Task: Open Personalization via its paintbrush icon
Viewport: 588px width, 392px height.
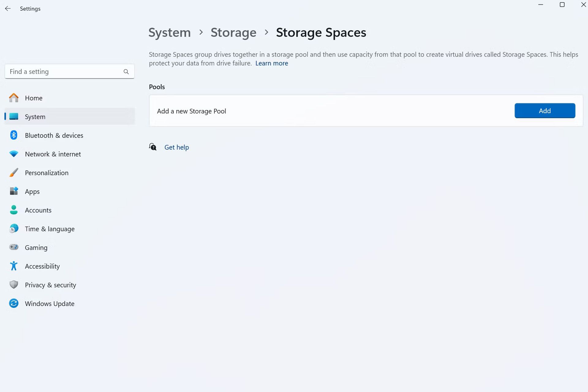Action: [13, 173]
